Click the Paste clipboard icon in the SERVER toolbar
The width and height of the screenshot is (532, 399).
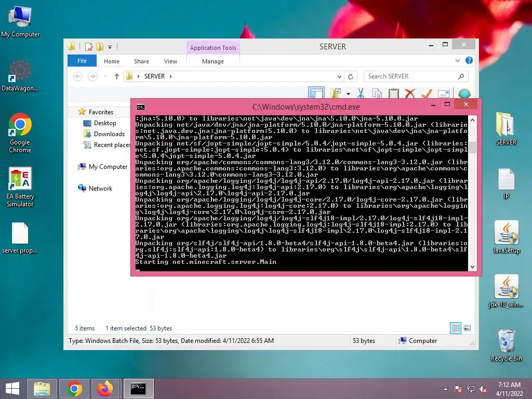[x=394, y=93]
